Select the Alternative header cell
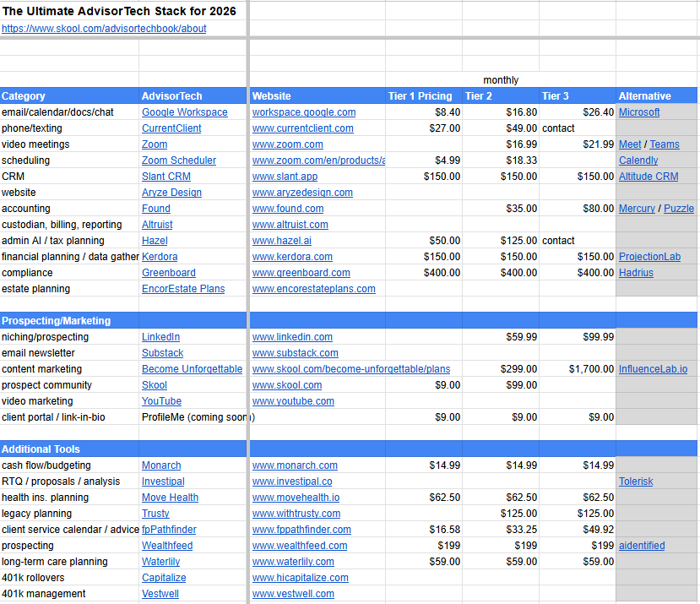The height and width of the screenshot is (604, 700). pos(657,96)
